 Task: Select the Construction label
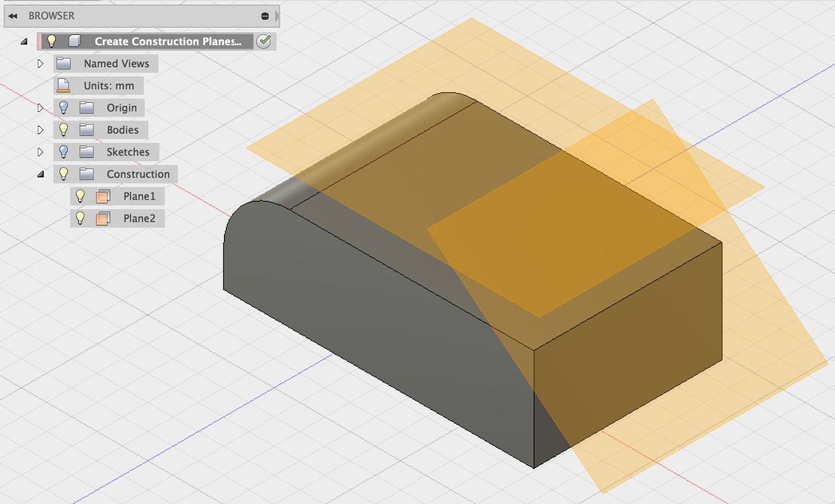[x=138, y=174]
